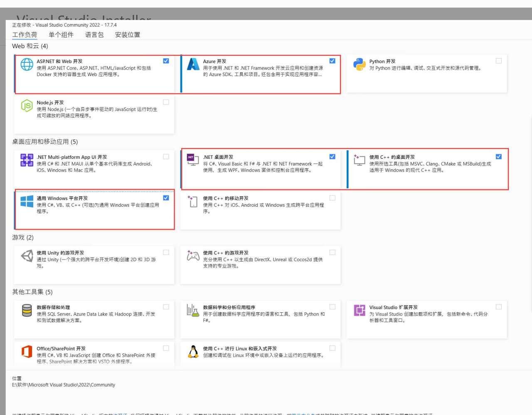Check the C++ mobile development checkbox

tap(332, 198)
